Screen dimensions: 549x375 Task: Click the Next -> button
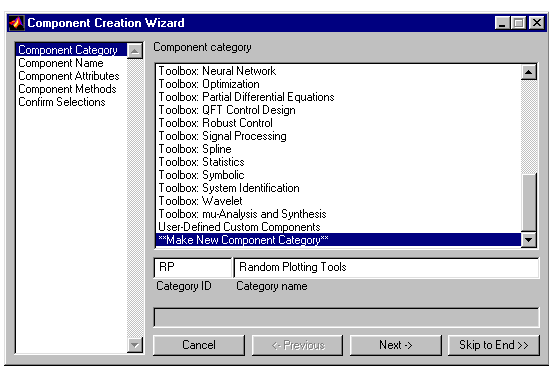[396, 345]
